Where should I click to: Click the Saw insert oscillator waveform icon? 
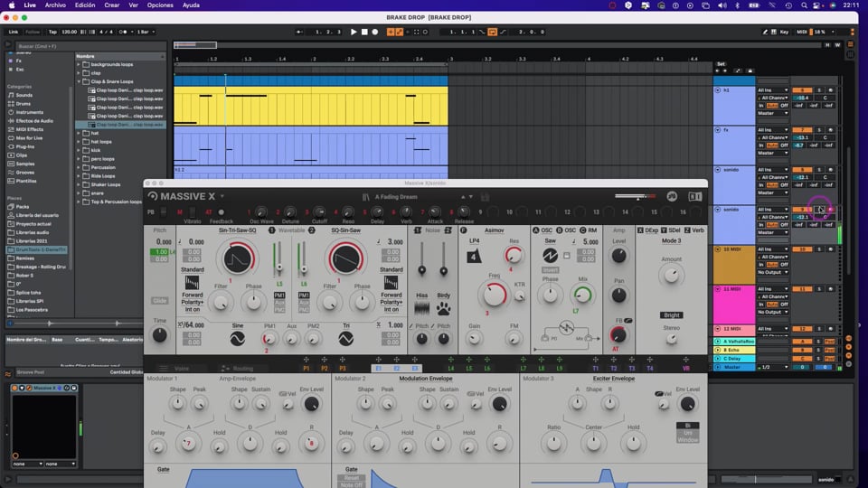click(x=550, y=255)
